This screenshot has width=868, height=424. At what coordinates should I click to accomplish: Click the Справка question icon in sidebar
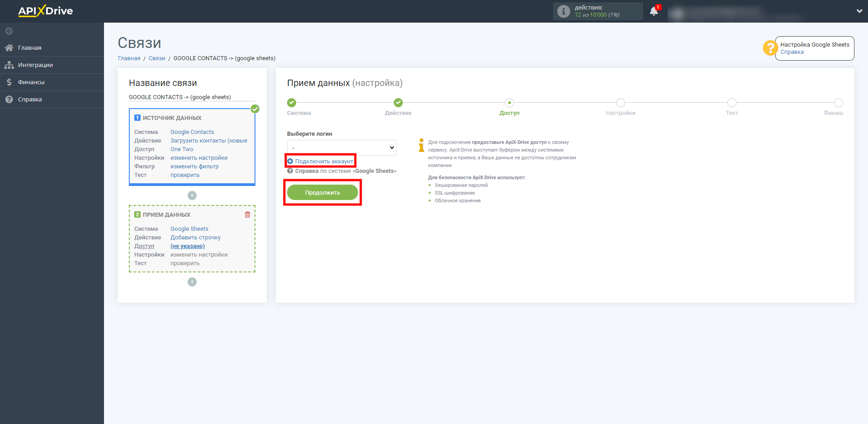9,99
